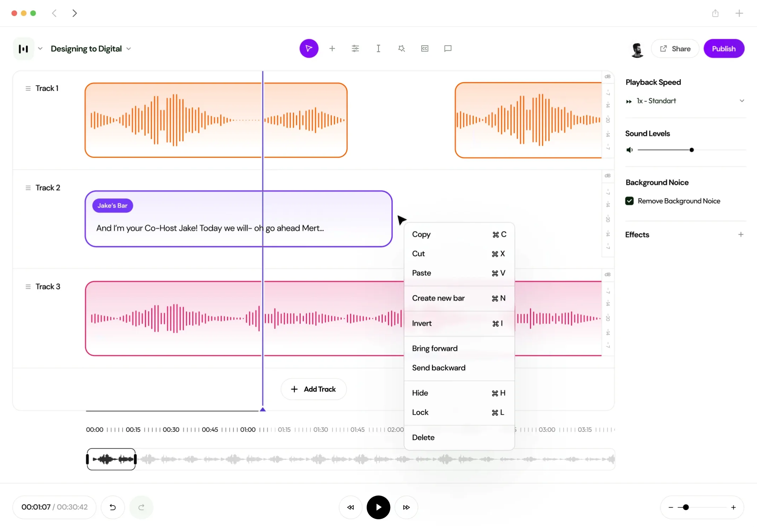
Task: Select the text cursor tool
Action: click(378, 48)
